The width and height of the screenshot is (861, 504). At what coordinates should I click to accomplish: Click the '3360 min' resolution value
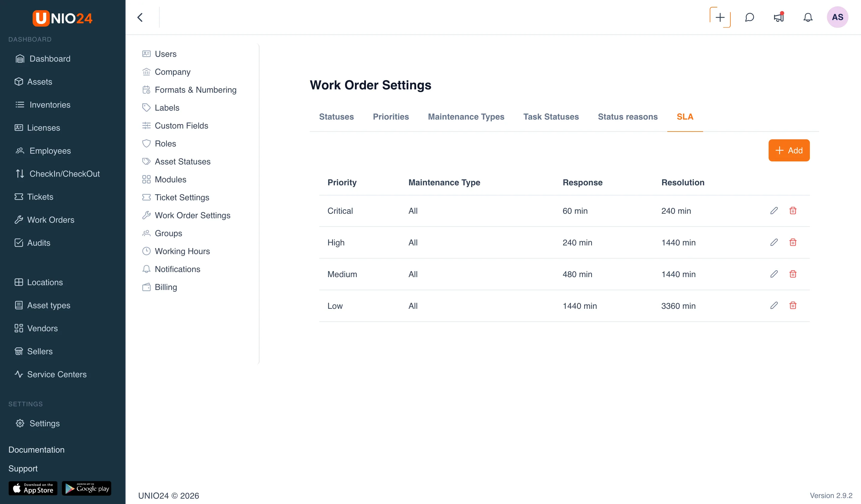click(678, 306)
